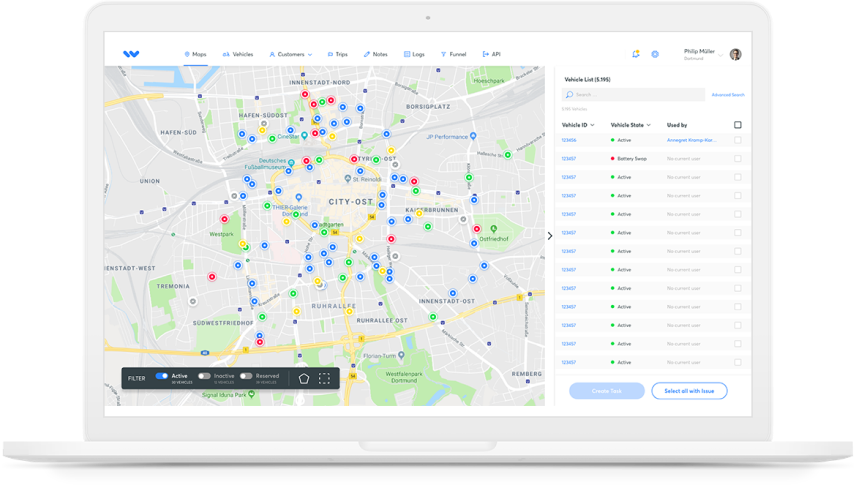Click the W logo icon
856x485 pixels.
click(x=131, y=54)
